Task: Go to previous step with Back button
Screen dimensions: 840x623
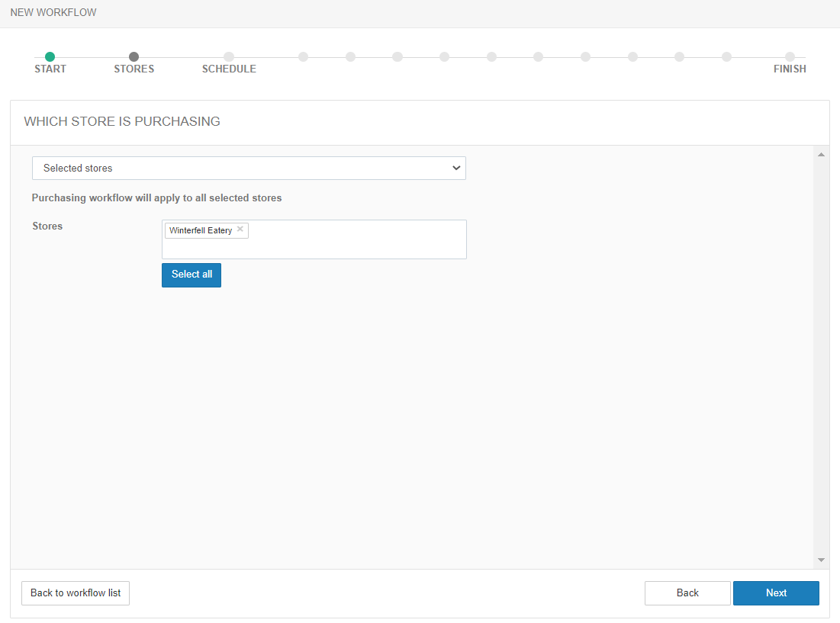Action: pos(687,592)
